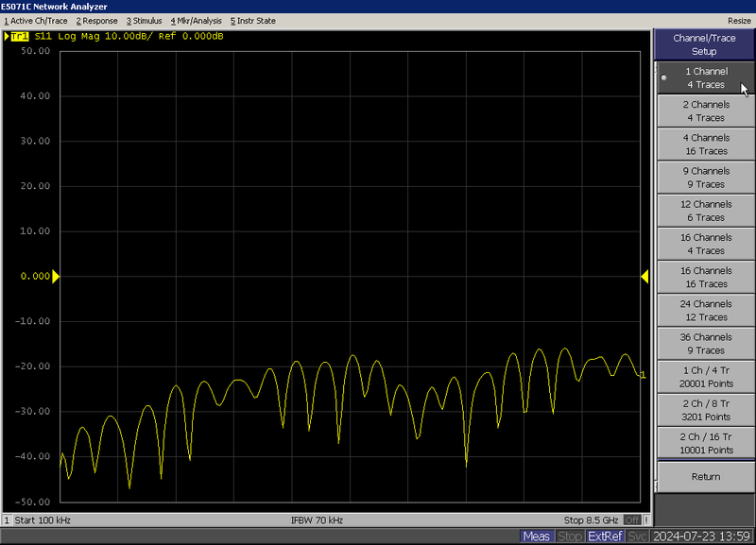Select the 2 Channels 4 Traces layout
Screen dimensions: 756x545
[705, 111]
